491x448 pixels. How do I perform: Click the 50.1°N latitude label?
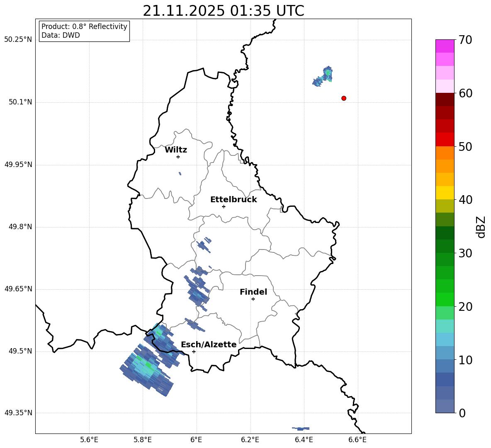20,102
